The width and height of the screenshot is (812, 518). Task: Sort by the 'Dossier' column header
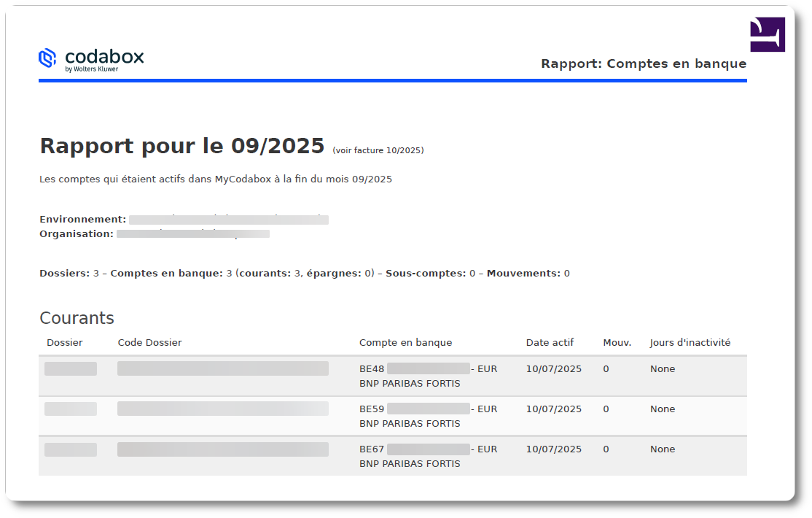[x=65, y=342]
